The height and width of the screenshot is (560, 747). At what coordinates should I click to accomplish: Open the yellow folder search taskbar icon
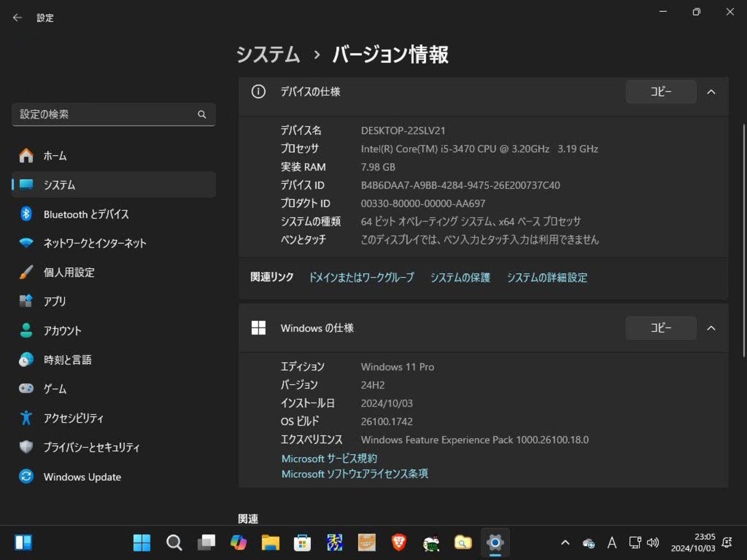point(463,543)
